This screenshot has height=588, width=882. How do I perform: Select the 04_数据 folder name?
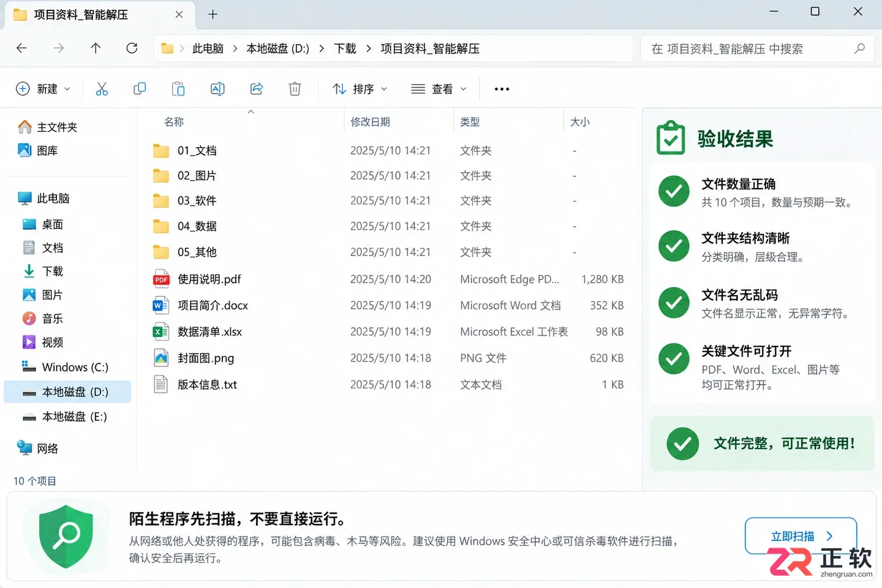(x=197, y=226)
